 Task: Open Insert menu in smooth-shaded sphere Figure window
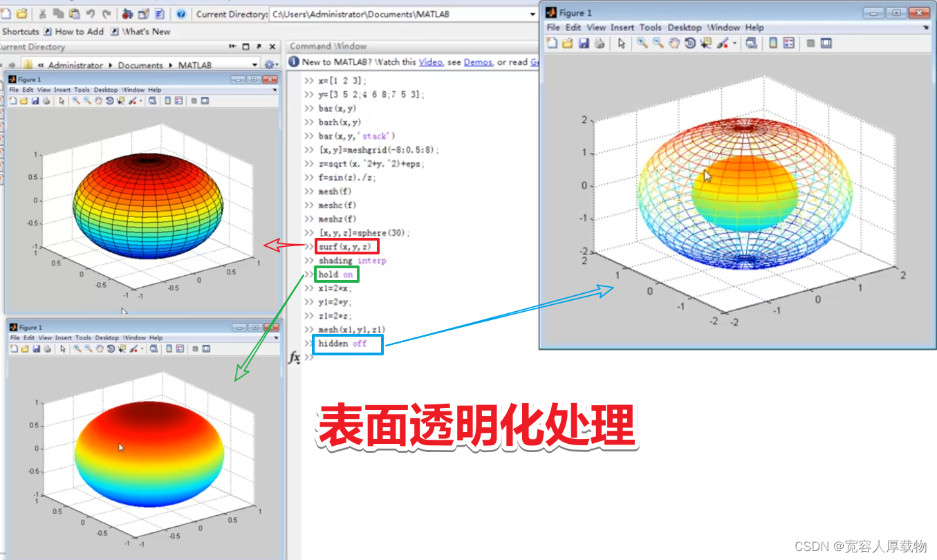coord(64,338)
